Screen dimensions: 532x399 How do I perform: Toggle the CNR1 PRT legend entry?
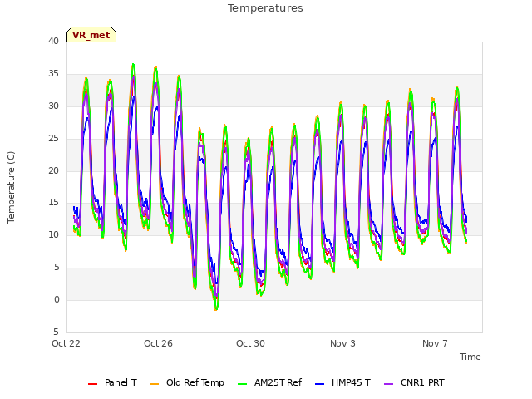[x=414, y=382]
